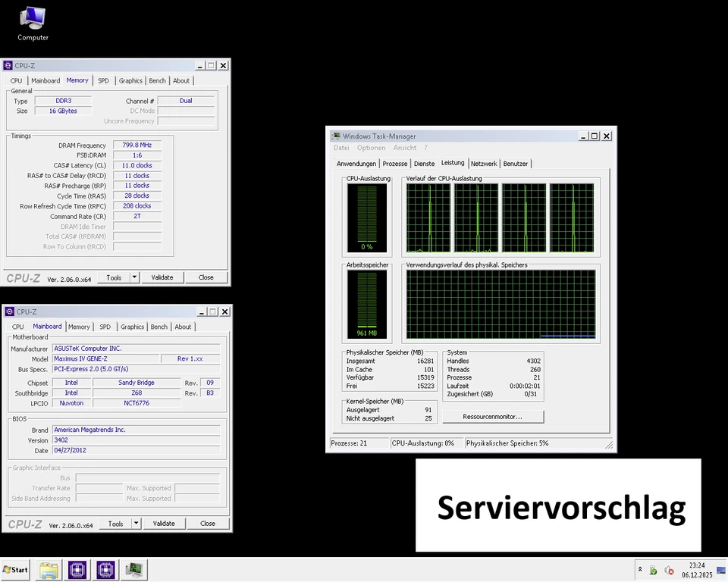Unmute the speaker in the system tray
This screenshot has width=728, height=582.
pos(669,570)
